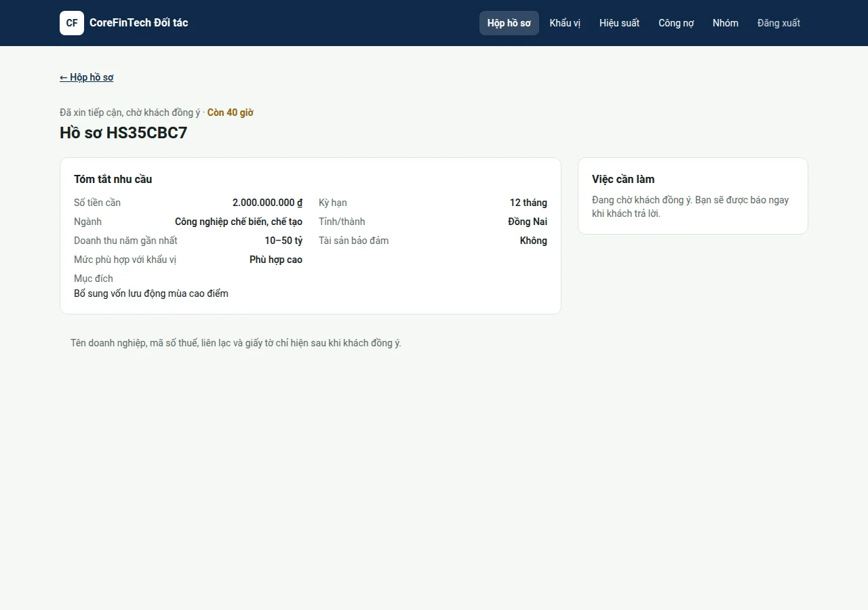
Task: Click the Mục đích label
Action: [x=94, y=279]
